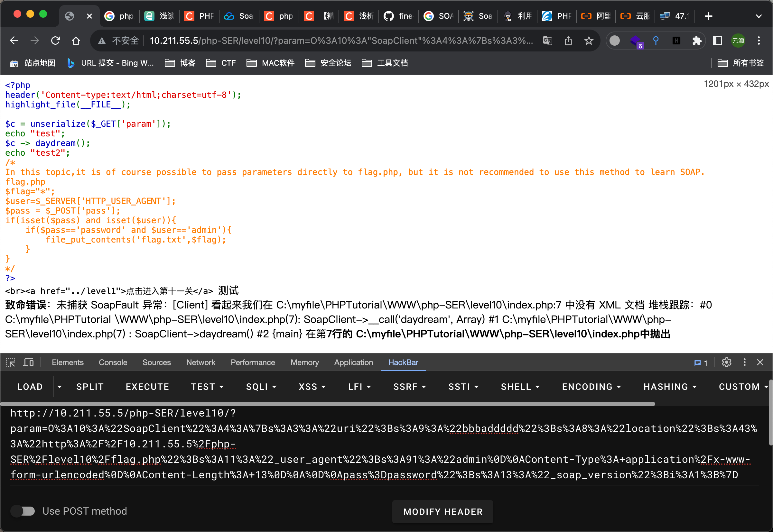The height and width of the screenshot is (532, 773).
Task: Click the grey circle extension icon
Action: [x=615, y=41]
